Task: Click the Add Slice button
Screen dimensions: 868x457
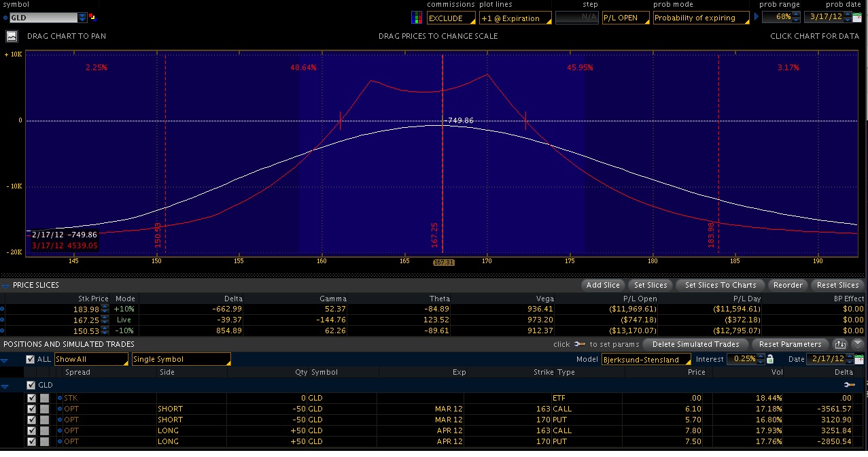Action: 603,285
